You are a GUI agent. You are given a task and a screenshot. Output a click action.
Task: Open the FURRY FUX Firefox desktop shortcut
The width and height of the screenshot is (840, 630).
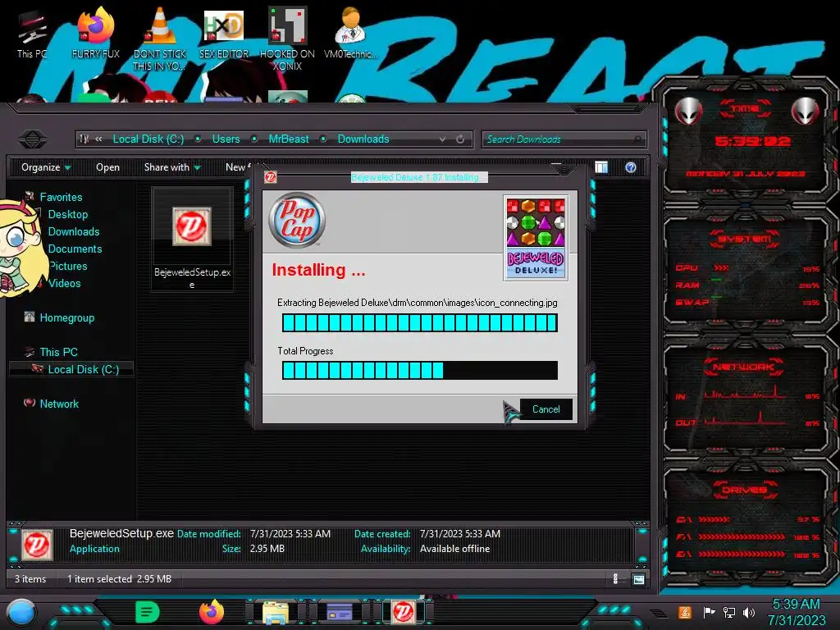click(96, 33)
